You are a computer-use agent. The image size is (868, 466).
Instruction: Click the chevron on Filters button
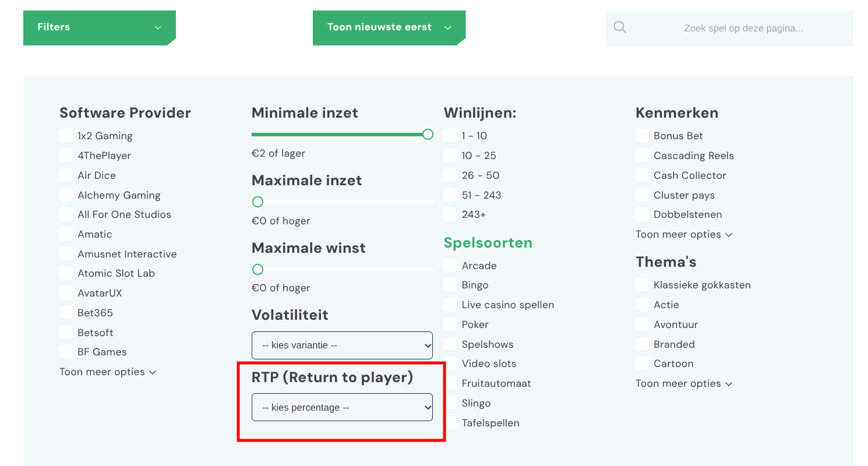(x=158, y=27)
